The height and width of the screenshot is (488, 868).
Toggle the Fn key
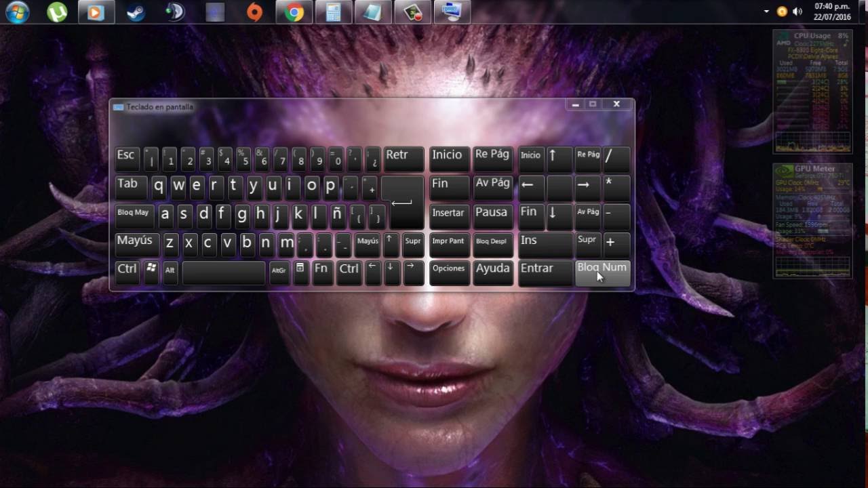tap(322, 272)
